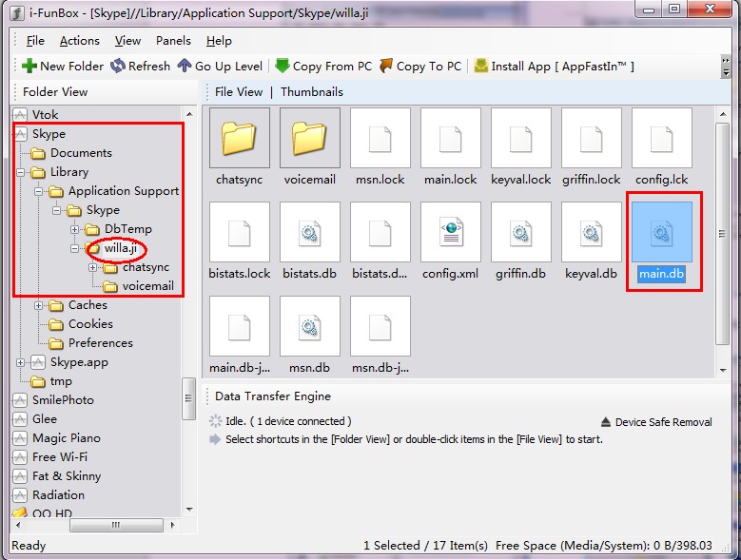Click the folder tree scroll up arrow
Screen dimensions: 741x560
click(189, 114)
